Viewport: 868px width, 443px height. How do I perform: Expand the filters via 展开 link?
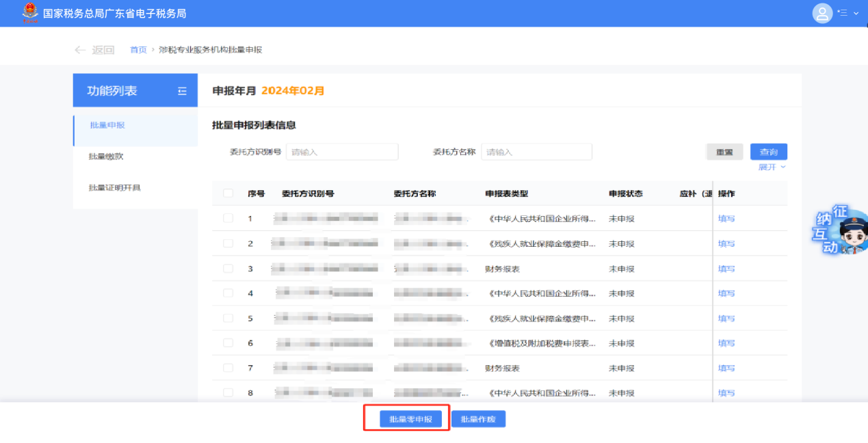tap(772, 167)
